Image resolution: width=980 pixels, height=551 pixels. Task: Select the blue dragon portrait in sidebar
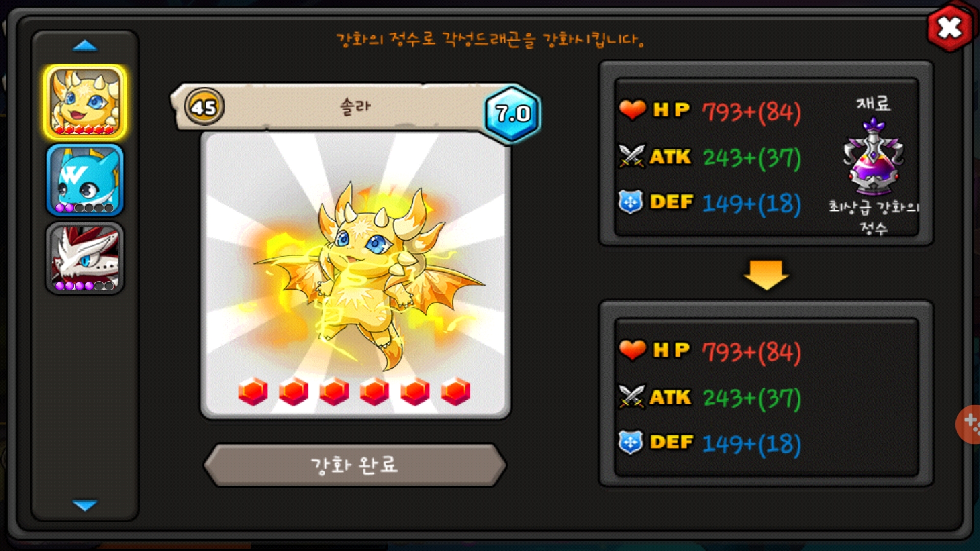[85, 181]
